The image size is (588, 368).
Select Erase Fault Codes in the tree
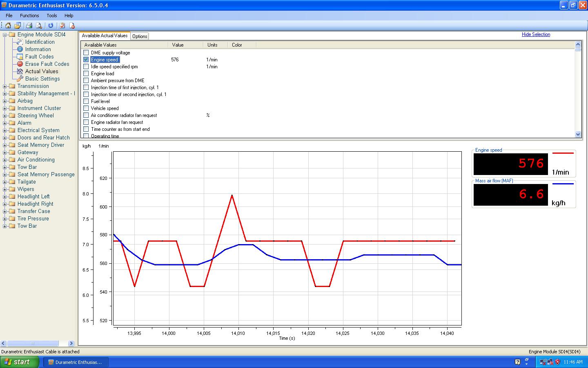pos(47,64)
